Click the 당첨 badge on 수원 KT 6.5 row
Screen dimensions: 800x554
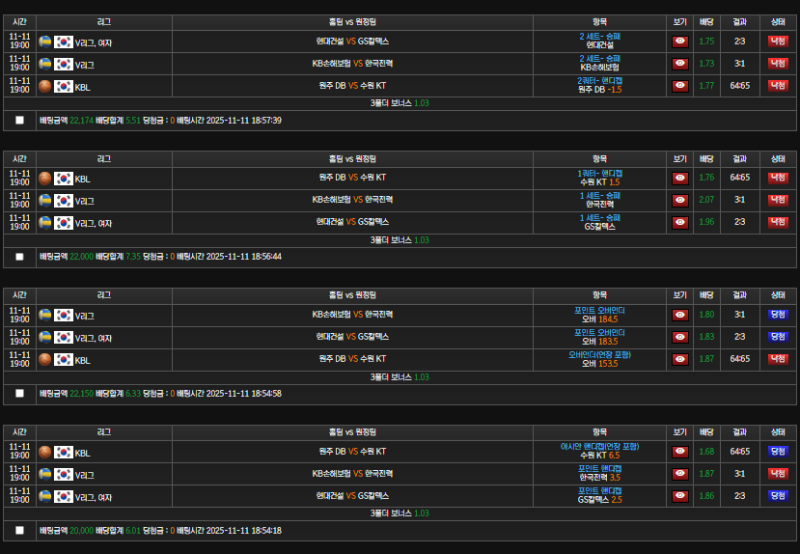pos(777,452)
